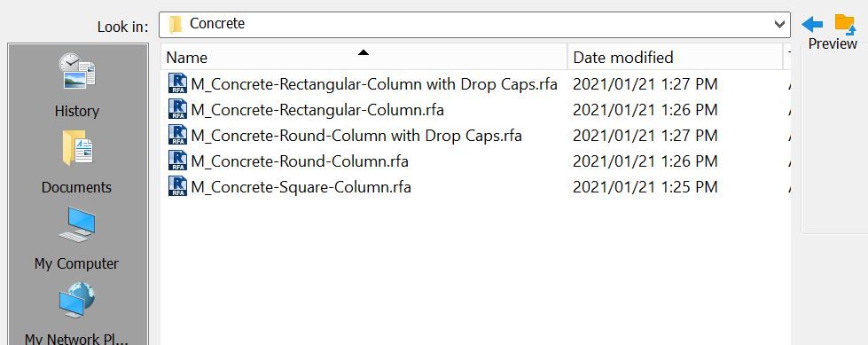
Task: Select M_Concrete-Round-Column with Drop Caps.rfa
Action: tap(356, 135)
